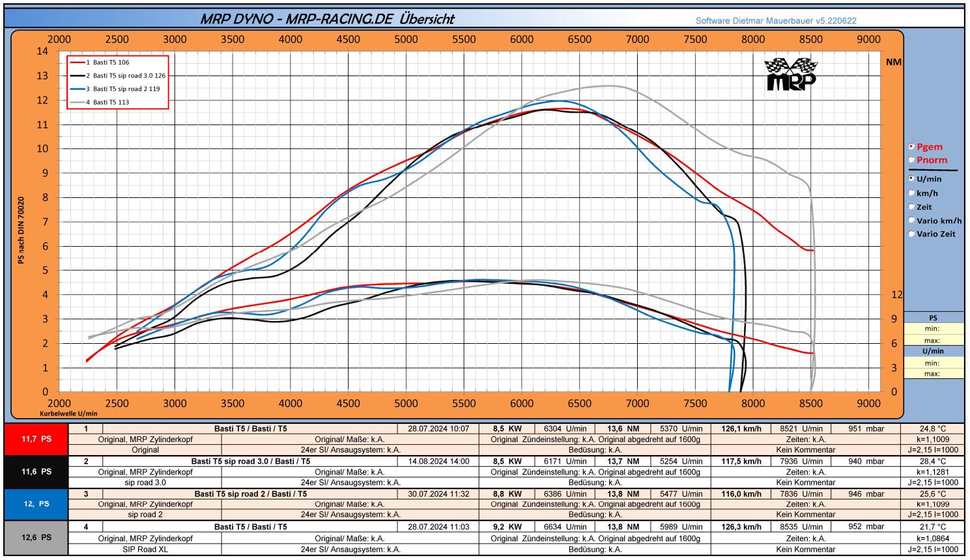Image resolution: width=970 pixels, height=560 pixels.
Task: Click legend entry Basti T5 sip road 3.0 126
Action: [118, 76]
